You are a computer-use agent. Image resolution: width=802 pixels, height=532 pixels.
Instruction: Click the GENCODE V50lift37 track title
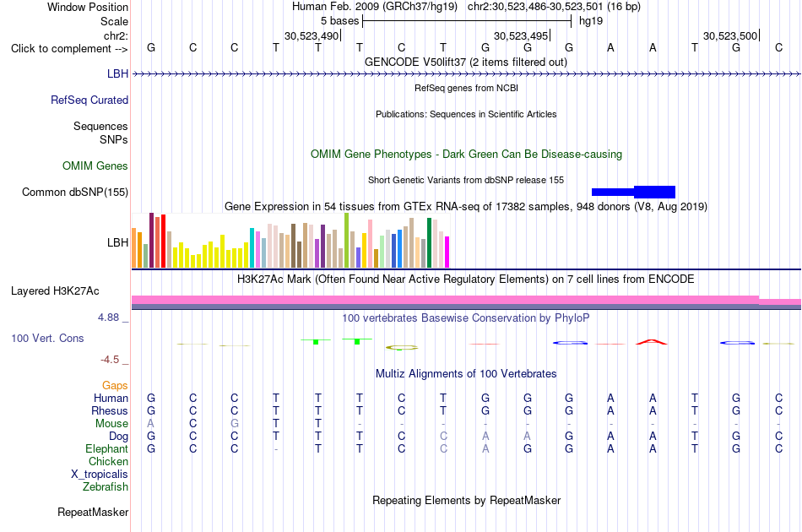466,62
